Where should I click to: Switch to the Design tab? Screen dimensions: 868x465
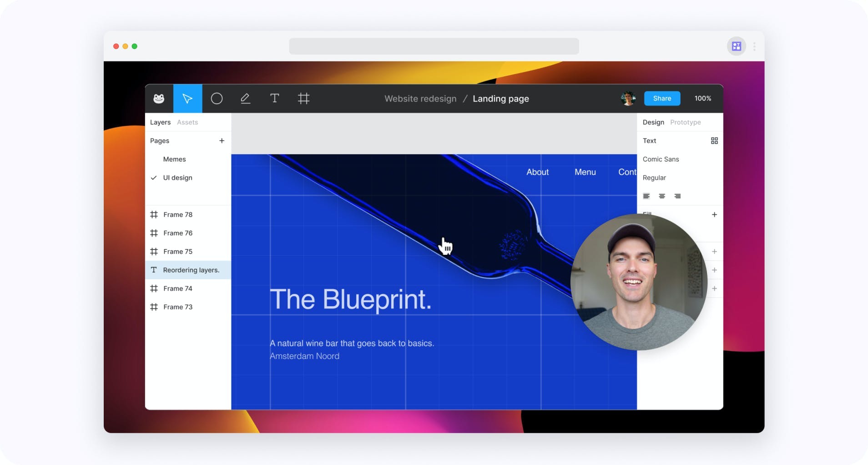(x=653, y=122)
